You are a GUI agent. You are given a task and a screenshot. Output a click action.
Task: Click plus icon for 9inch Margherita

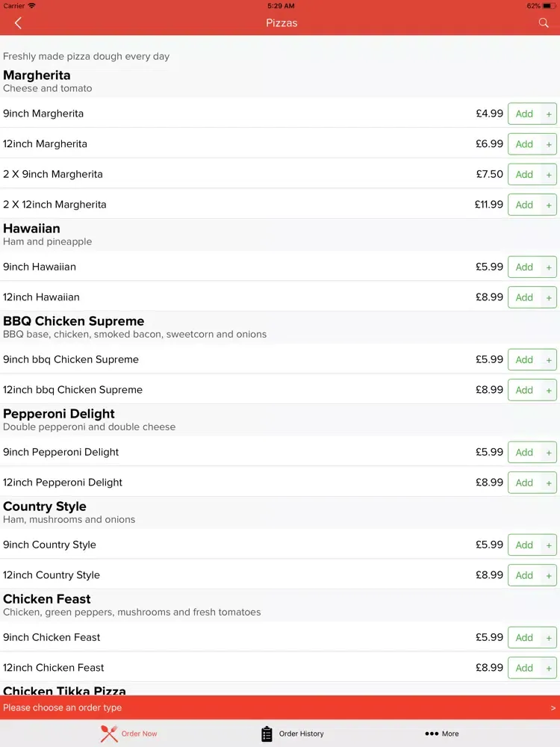coord(549,114)
